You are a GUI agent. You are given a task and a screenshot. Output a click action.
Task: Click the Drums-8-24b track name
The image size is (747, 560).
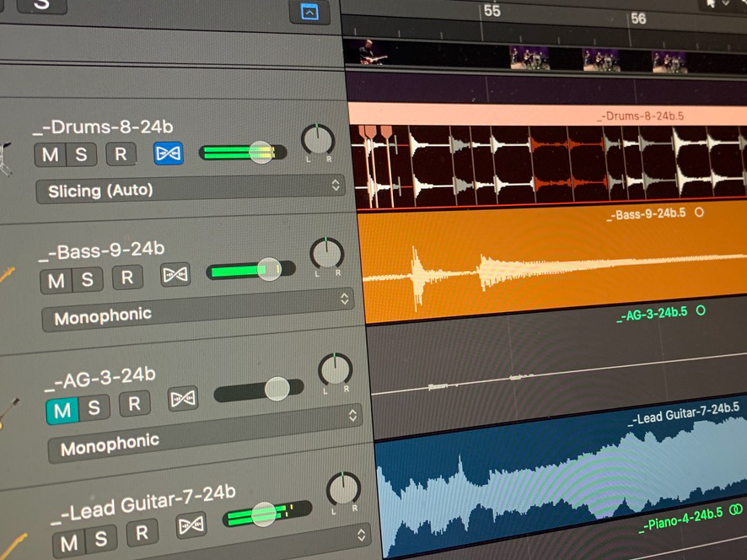pyautogui.click(x=103, y=127)
